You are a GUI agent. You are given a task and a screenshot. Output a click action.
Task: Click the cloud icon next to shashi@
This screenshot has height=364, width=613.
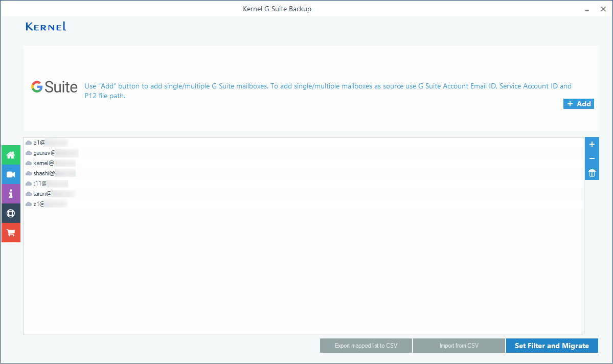pos(29,173)
